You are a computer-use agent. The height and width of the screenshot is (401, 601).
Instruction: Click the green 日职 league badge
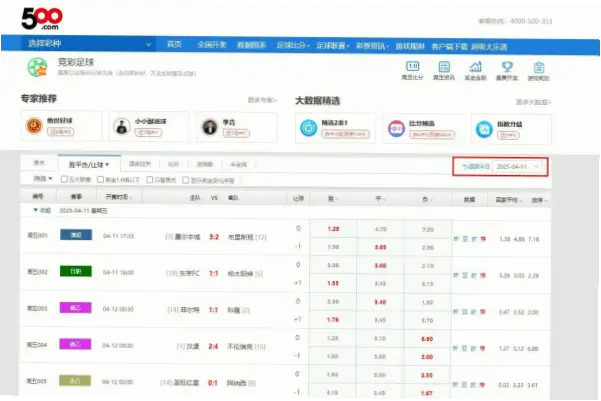[76, 271]
